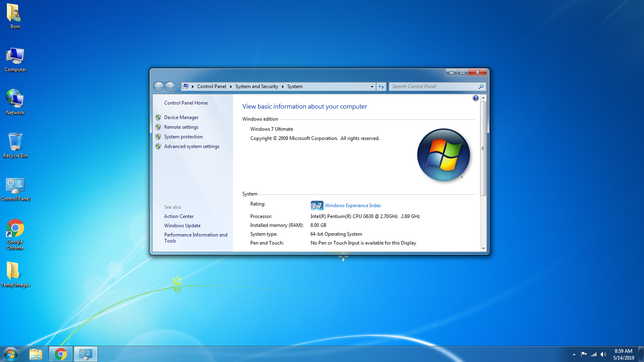Go back with the Back arrow button
The image size is (644, 362).
click(x=159, y=86)
